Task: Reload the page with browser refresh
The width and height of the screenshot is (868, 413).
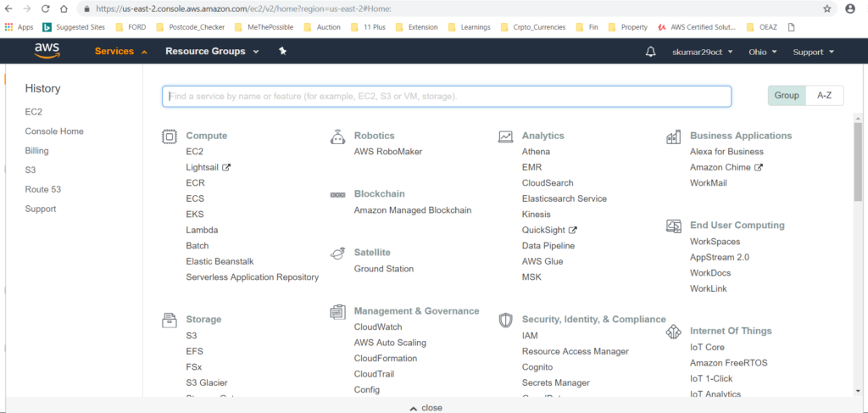Action: click(x=46, y=8)
